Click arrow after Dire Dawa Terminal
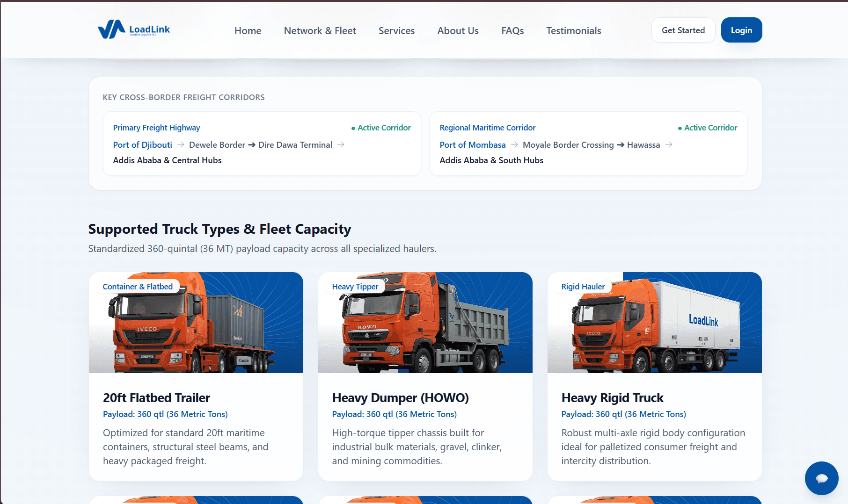The image size is (848, 504). (x=341, y=144)
